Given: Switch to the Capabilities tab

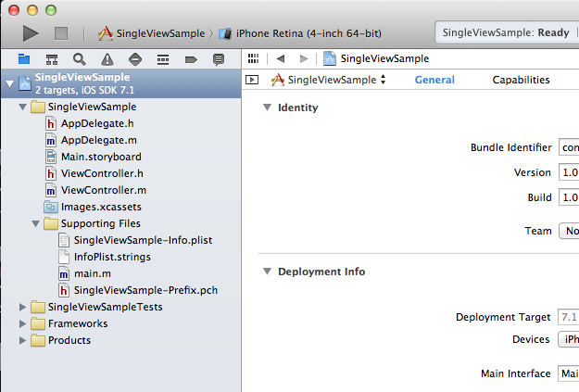Looking at the screenshot, I should click(x=521, y=80).
